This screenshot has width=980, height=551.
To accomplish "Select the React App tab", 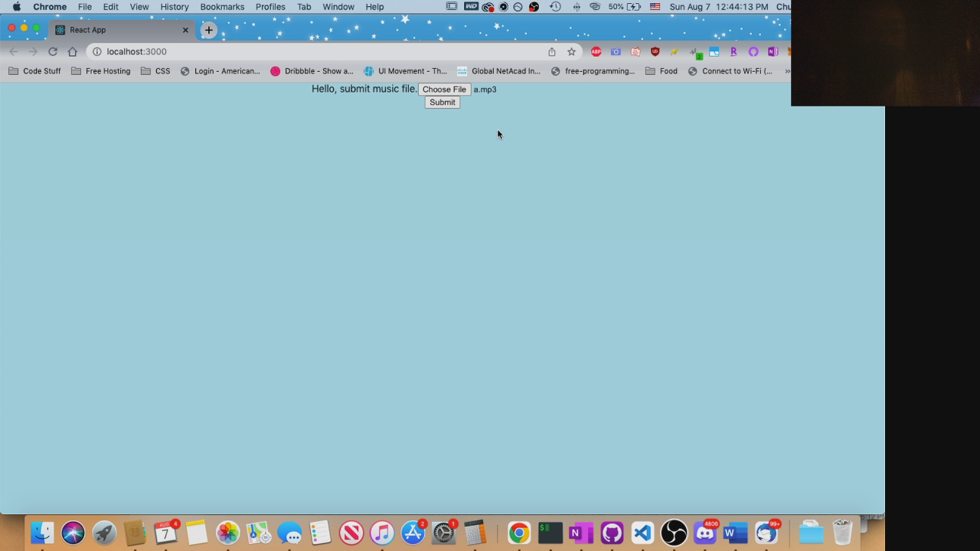I will coord(122,30).
